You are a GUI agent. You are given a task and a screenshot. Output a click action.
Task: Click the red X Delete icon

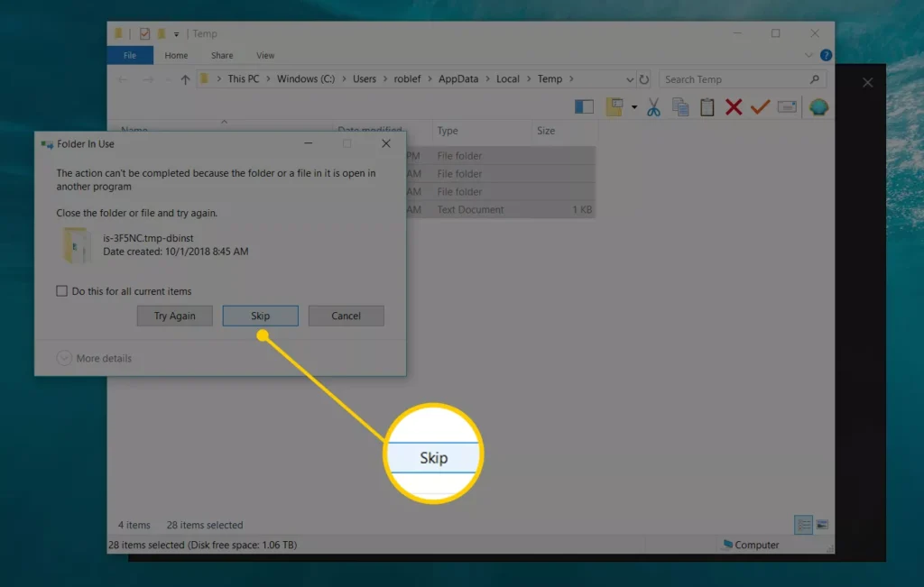734,107
